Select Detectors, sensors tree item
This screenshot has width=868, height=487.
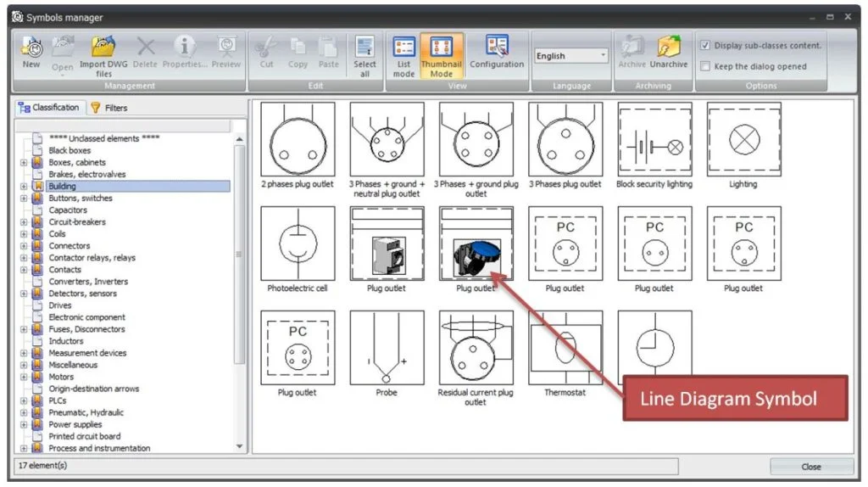[x=82, y=294]
